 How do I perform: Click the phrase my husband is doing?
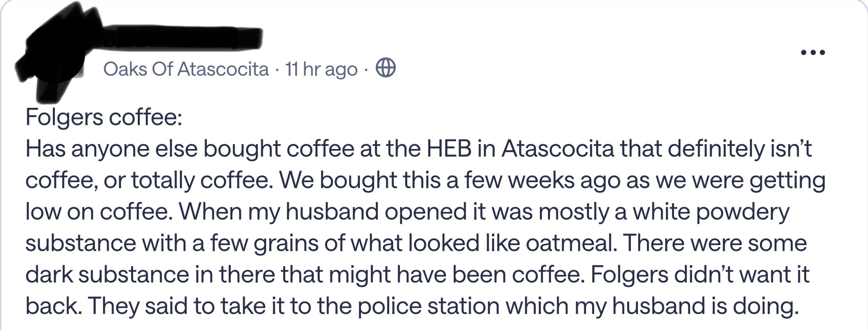coord(686,306)
